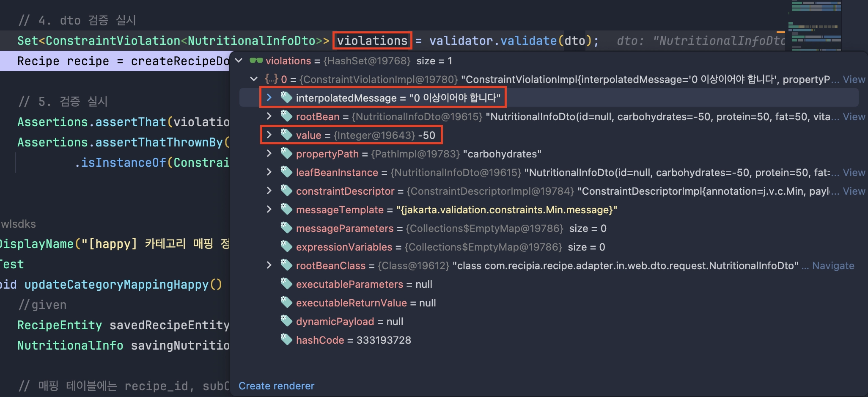Expand the value Integer field
868x397 pixels.
tap(269, 135)
